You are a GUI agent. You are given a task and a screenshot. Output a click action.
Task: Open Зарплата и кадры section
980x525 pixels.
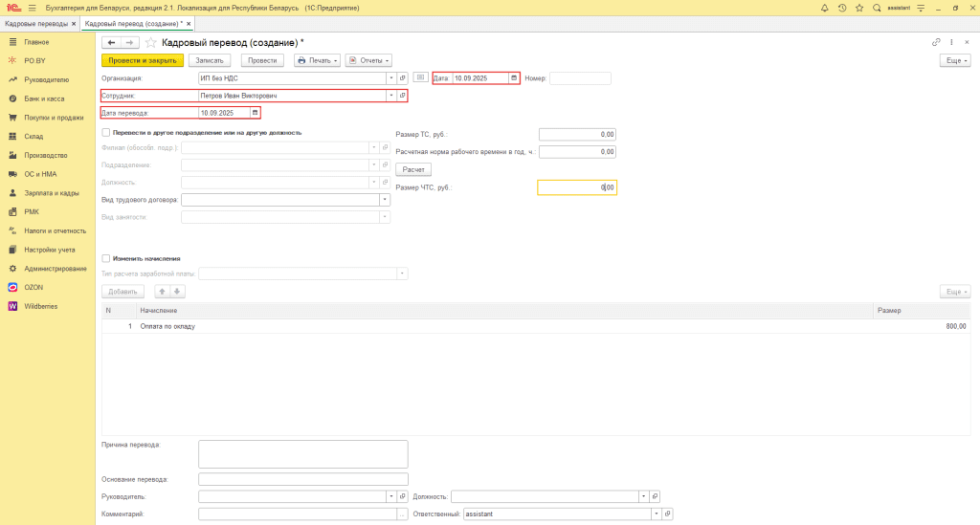point(52,193)
